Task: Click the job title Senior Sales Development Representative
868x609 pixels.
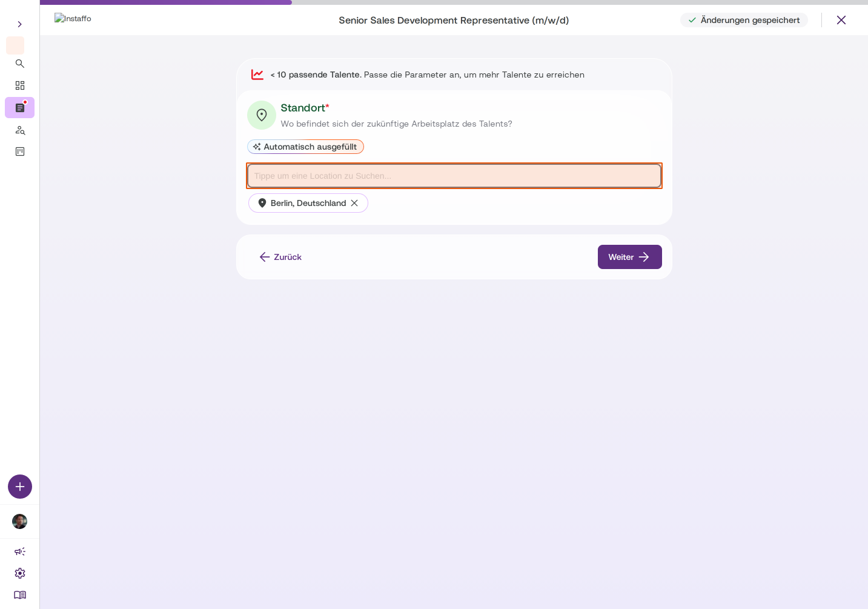Action: [454, 20]
